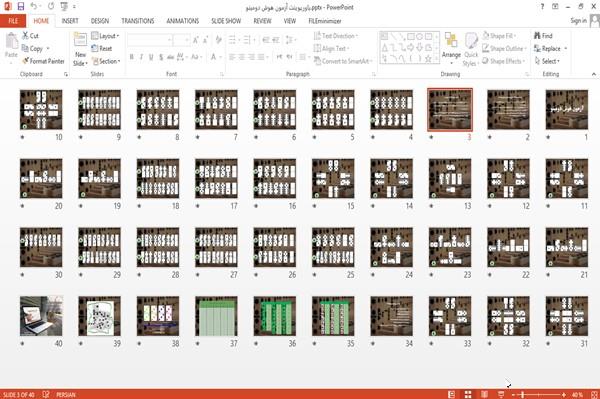Click PERSIAN language indicator in status bar
The height and width of the screenshot is (399, 600).
coord(66,394)
